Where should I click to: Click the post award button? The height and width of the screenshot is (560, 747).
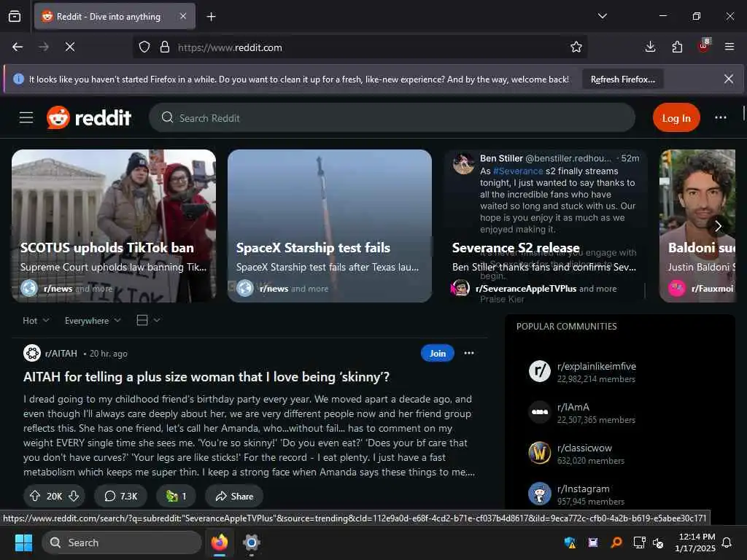click(x=176, y=496)
